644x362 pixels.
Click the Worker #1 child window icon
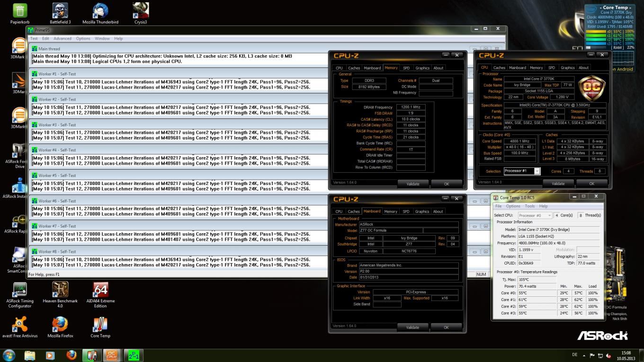pyautogui.click(x=34, y=74)
